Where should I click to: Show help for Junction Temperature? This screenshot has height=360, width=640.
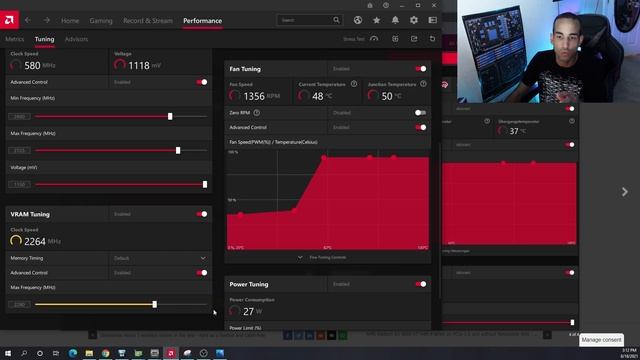(x=423, y=84)
